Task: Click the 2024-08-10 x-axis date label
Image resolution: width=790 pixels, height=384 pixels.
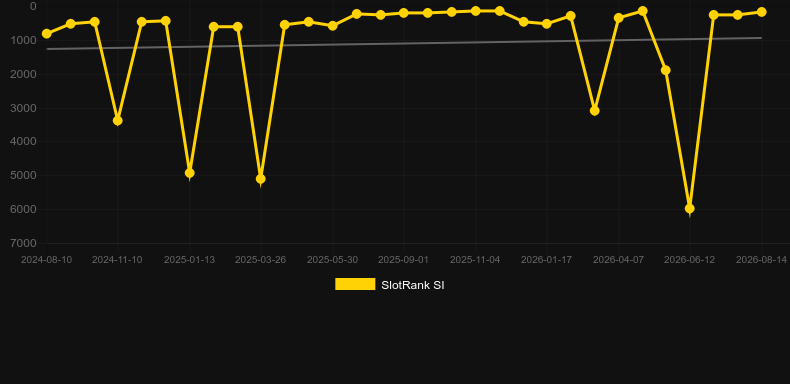Action: (46, 260)
